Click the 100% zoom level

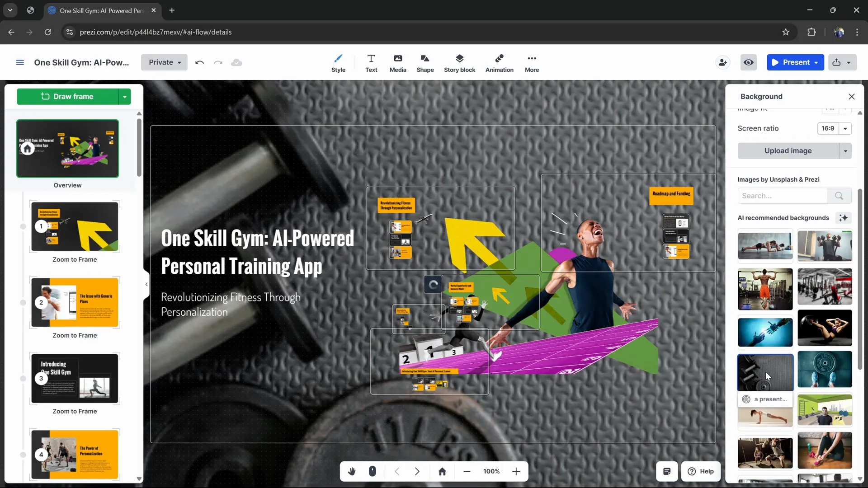[x=491, y=471]
